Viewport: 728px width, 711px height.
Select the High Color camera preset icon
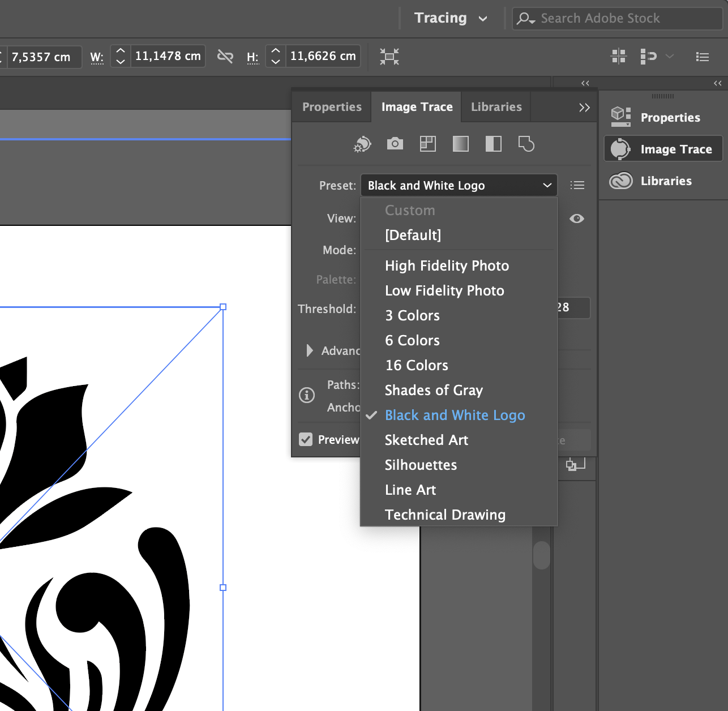(395, 144)
